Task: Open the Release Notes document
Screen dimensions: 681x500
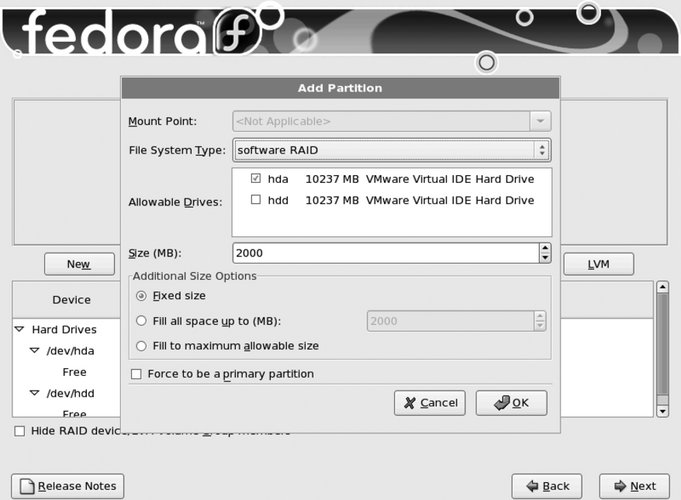Action: [x=67, y=487]
